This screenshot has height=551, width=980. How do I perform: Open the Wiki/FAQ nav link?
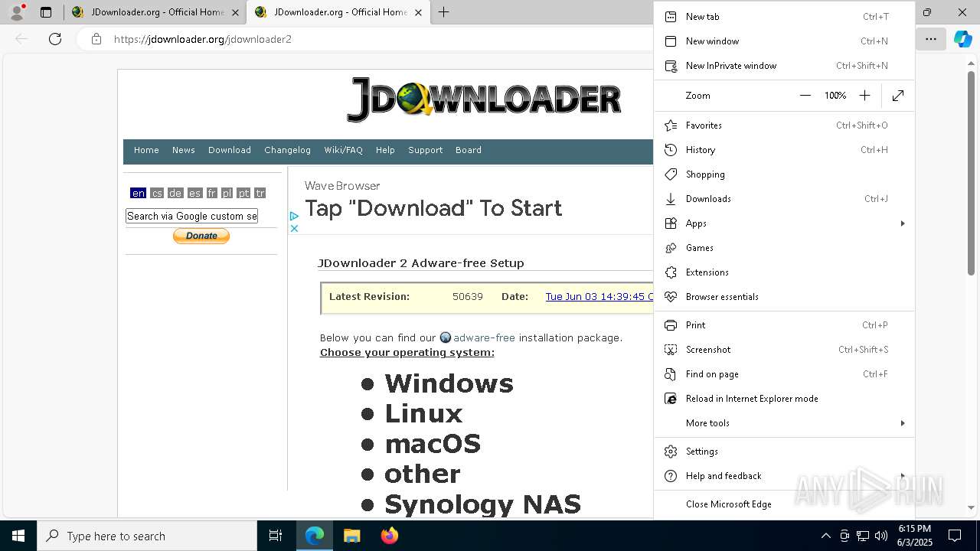[343, 150]
